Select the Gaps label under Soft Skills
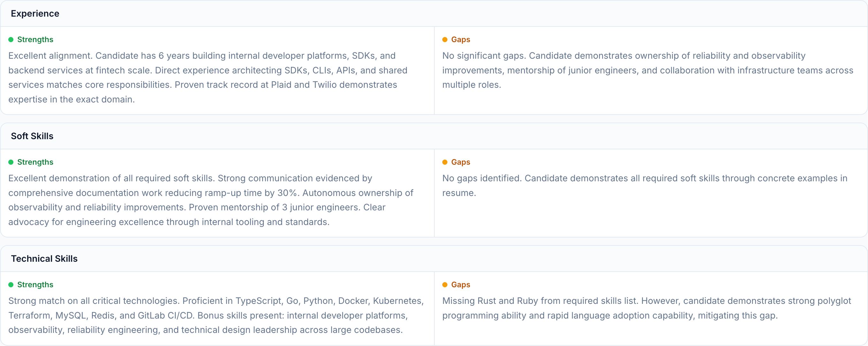 click(460, 162)
